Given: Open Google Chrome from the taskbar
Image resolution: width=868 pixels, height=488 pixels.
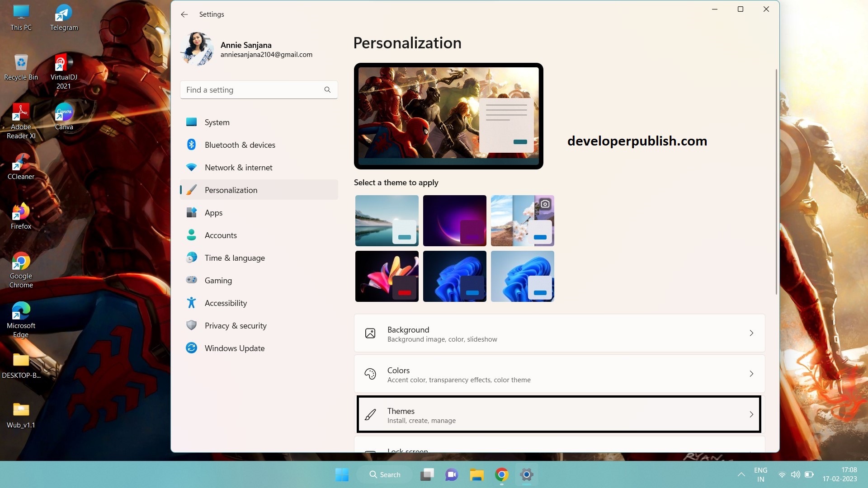Looking at the screenshot, I should click(501, 474).
